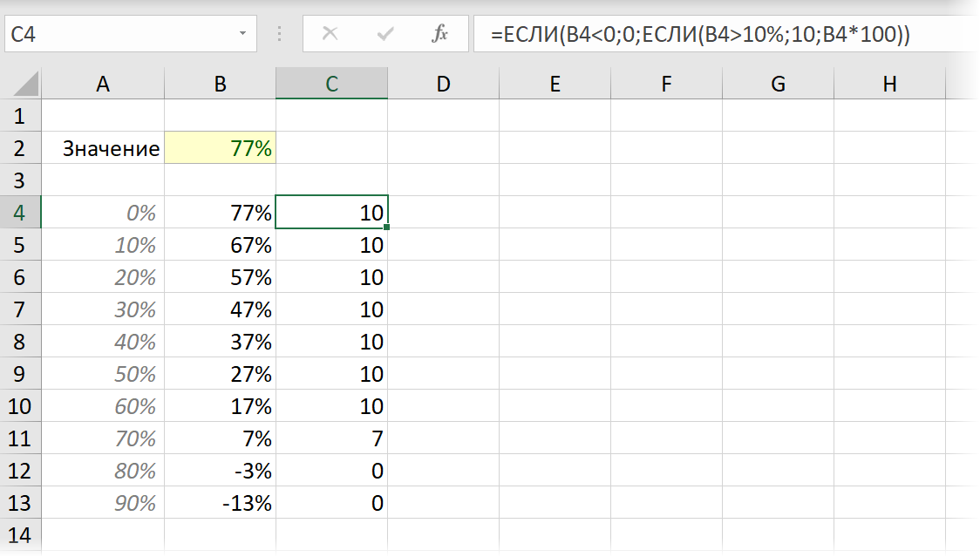Select cell B13 showing -13%
Image resolution: width=980 pixels, height=557 pixels.
coord(220,503)
